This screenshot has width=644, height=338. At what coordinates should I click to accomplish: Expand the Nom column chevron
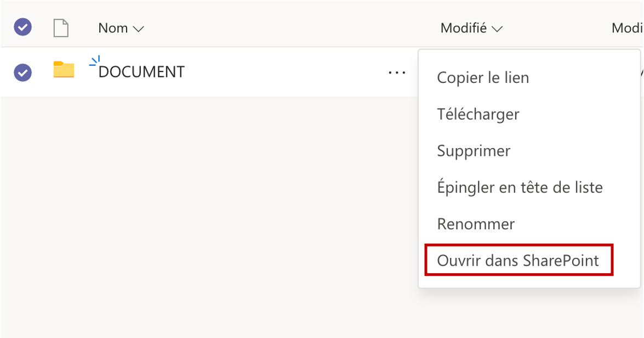click(139, 29)
